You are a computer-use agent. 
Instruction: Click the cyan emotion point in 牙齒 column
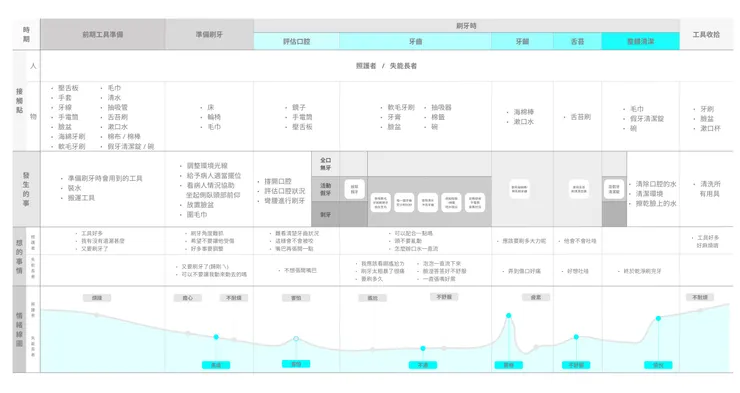[x=423, y=348]
